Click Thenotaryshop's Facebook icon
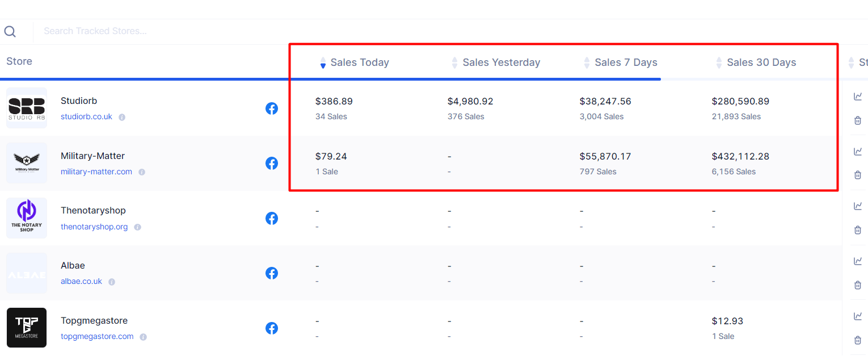 272,218
